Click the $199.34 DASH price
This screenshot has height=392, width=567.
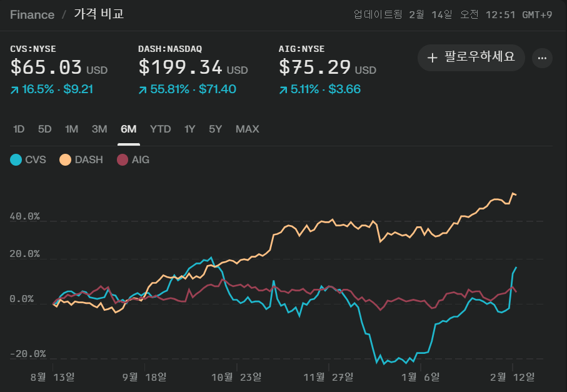[180, 68]
